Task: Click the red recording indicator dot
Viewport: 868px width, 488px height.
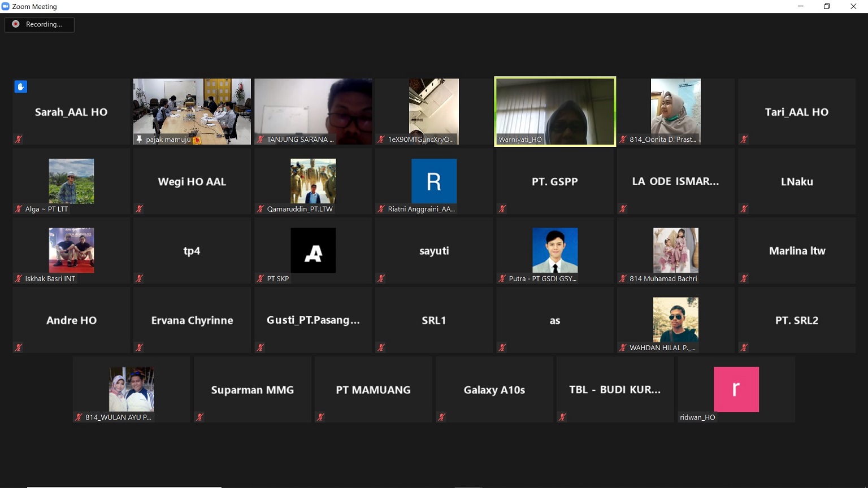Action: [x=16, y=24]
